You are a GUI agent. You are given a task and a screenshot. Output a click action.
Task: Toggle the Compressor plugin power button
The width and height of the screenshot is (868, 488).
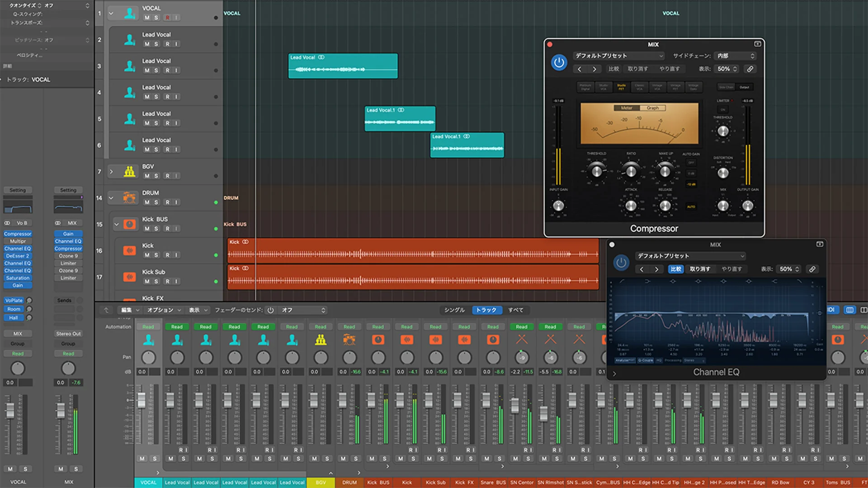(559, 63)
